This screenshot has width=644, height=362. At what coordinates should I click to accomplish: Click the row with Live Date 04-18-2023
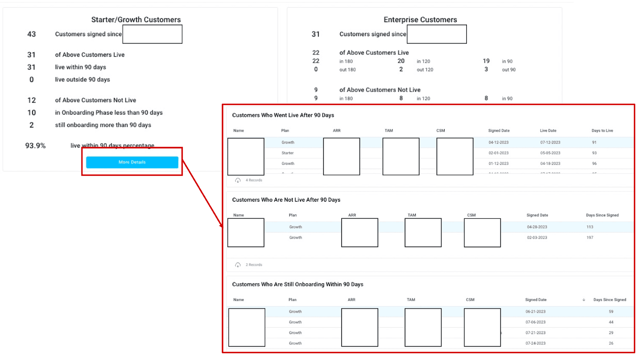tap(550, 164)
